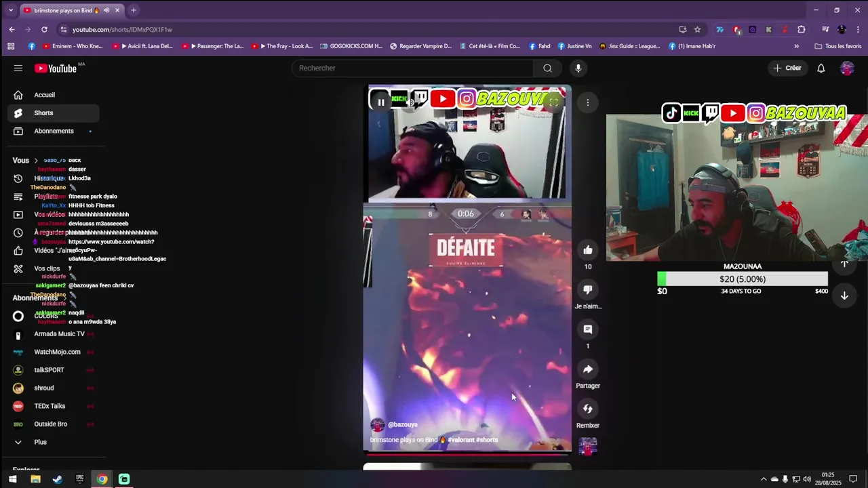Open the @bazouya channel link
Viewport: 868px width, 488px height.
click(403, 425)
